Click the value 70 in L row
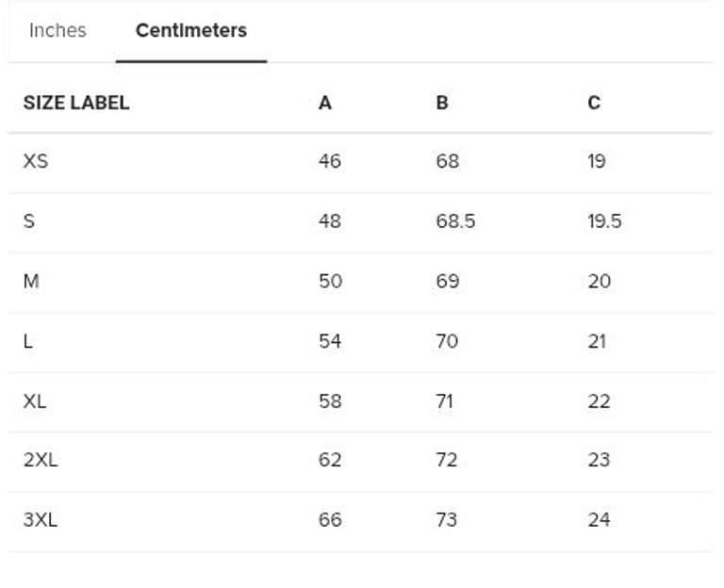This screenshot has width=724, height=588. click(447, 341)
